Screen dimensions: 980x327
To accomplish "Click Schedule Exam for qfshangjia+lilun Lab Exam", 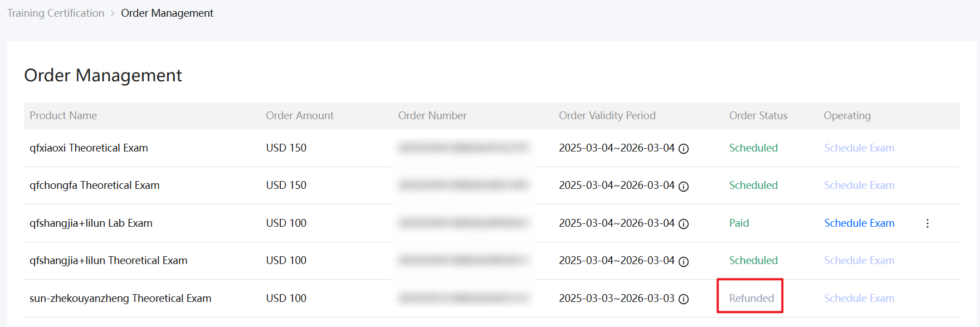I will click(859, 223).
